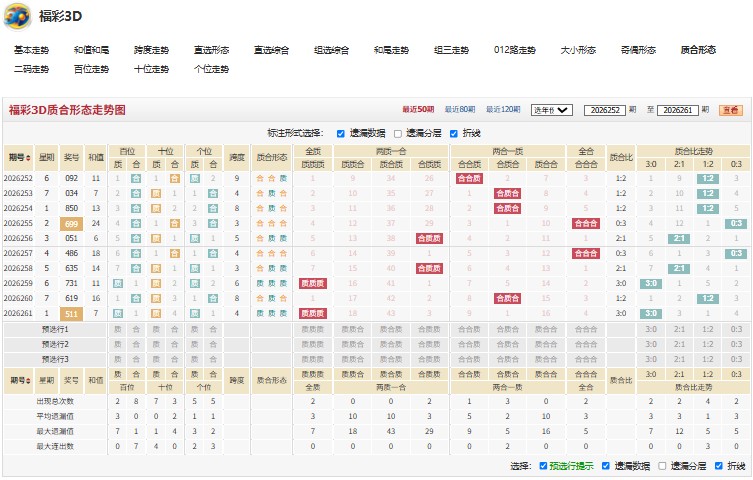
Task: Click the red 合合质 badge in row 2026252
Action: 469,179
